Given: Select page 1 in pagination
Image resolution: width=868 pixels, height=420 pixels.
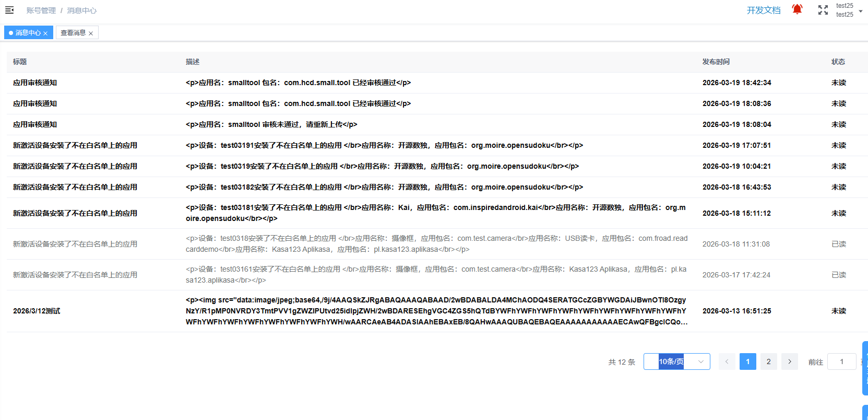Looking at the screenshot, I should click(x=748, y=361).
